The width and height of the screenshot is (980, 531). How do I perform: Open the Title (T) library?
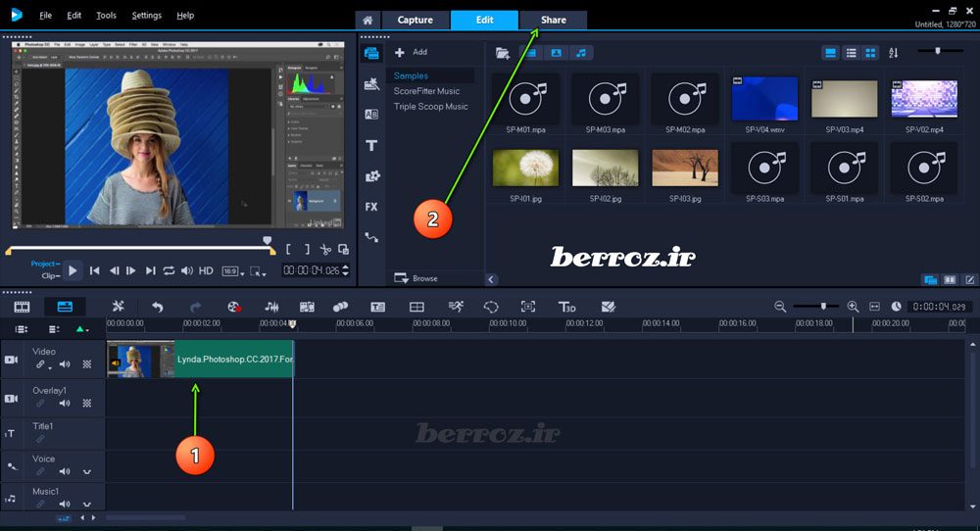371,145
